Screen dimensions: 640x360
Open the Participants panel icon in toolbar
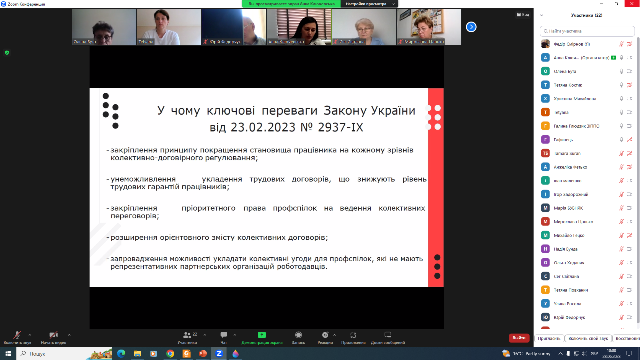click(187, 335)
